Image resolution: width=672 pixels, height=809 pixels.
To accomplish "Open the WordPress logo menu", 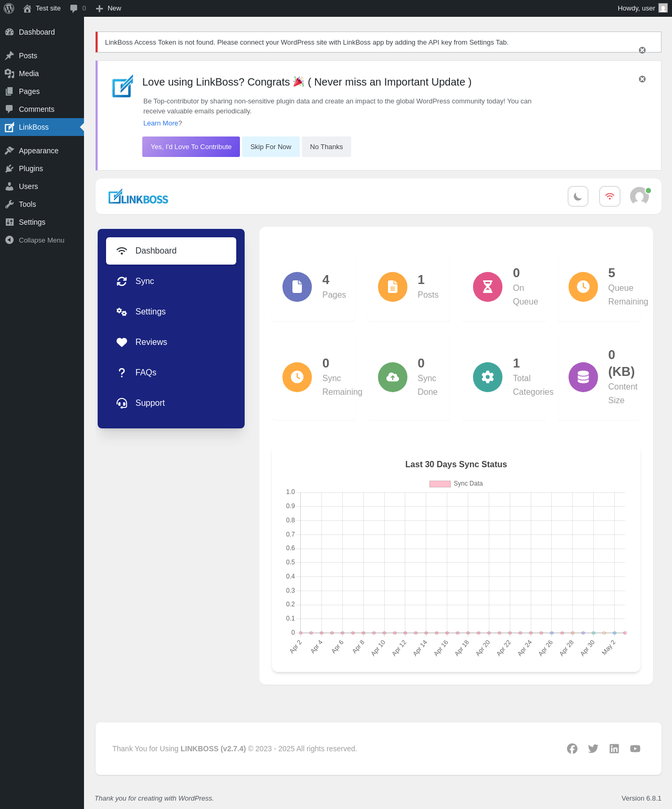I will 9,8.
